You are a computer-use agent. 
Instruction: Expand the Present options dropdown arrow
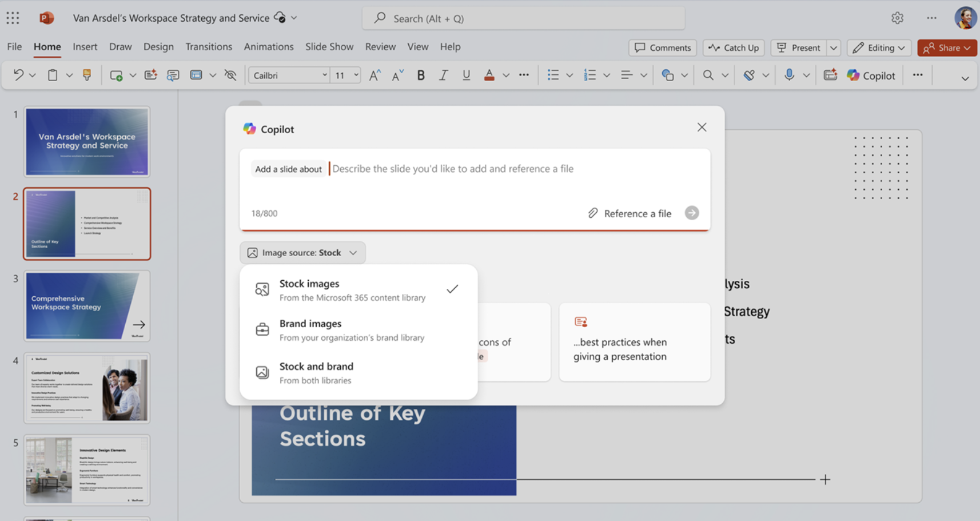[834, 47]
